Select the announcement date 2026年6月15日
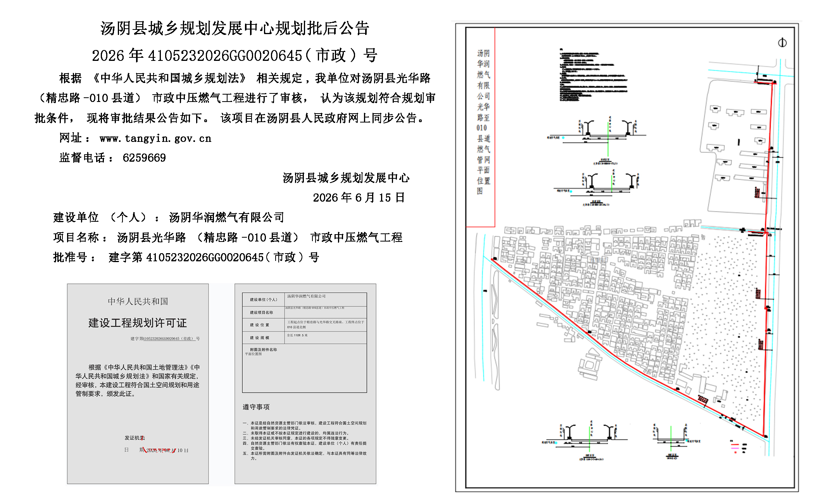This screenshot has width=814, height=504. pos(359,198)
